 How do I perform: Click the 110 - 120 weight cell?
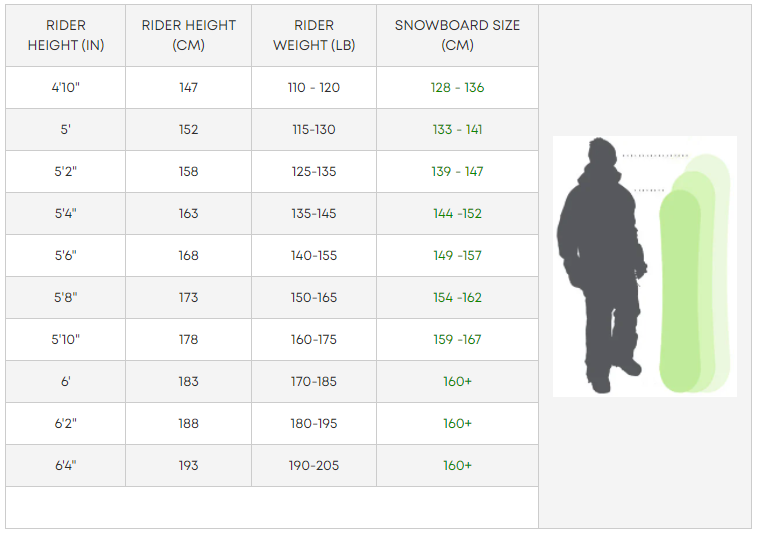pyautogui.click(x=314, y=88)
